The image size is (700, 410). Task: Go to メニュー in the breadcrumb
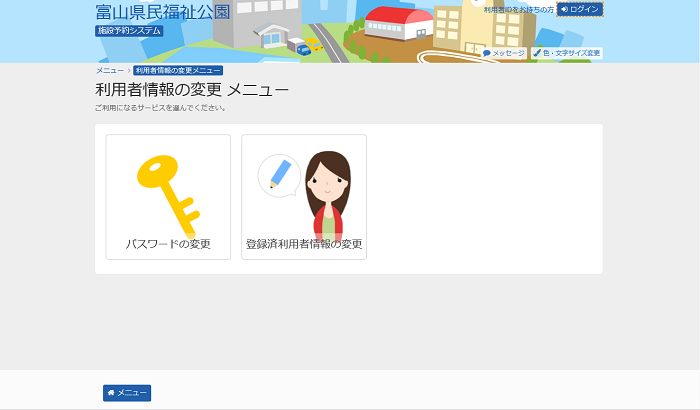[x=110, y=71]
